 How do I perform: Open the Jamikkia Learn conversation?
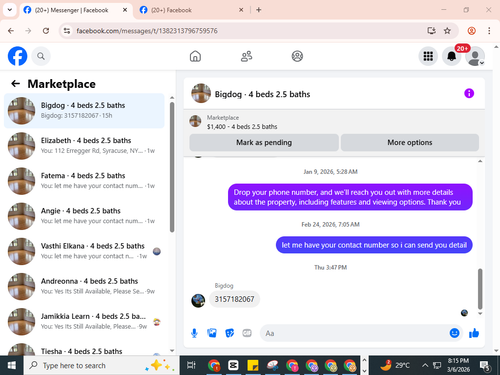[84, 321]
